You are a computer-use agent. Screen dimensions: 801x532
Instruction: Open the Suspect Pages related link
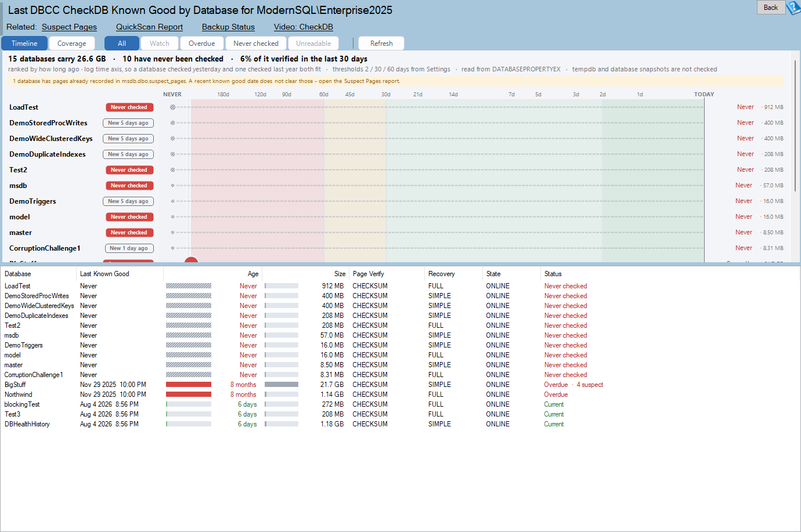coord(69,27)
